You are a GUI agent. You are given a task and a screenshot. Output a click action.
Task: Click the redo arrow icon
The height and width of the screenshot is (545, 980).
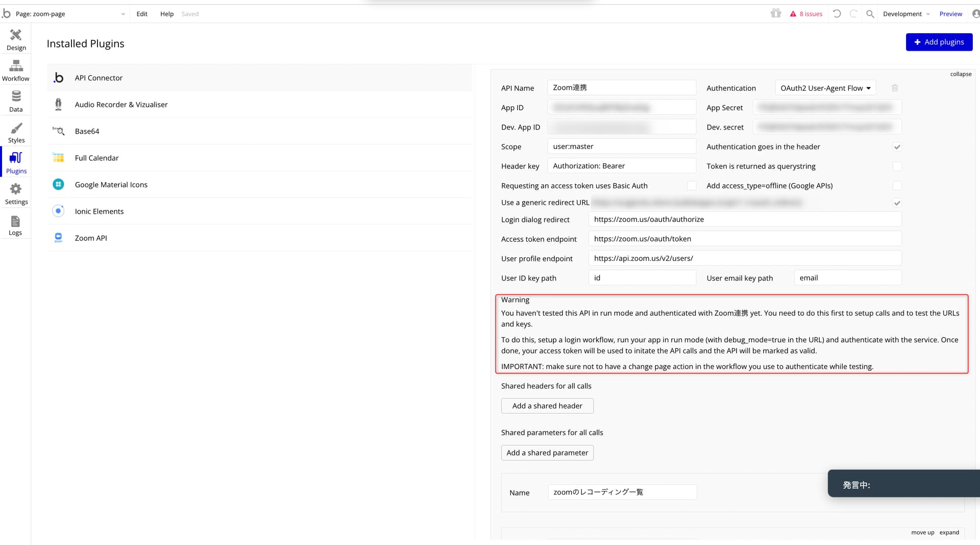(x=853, y=14)
